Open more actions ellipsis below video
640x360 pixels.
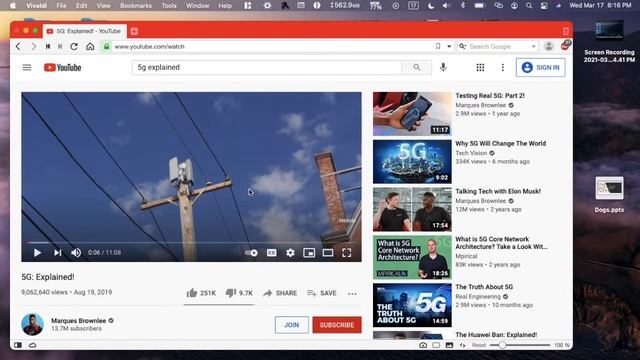(352, 293)
